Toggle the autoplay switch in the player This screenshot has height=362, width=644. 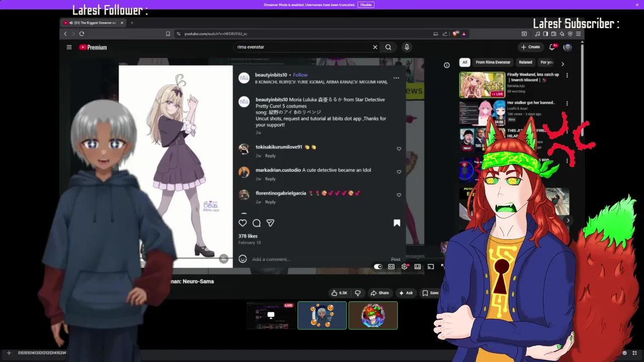coord(378,266)
